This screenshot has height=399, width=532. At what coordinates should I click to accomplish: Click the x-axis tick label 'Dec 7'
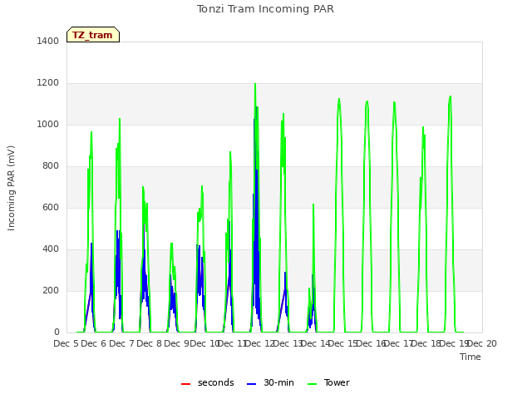121,343
